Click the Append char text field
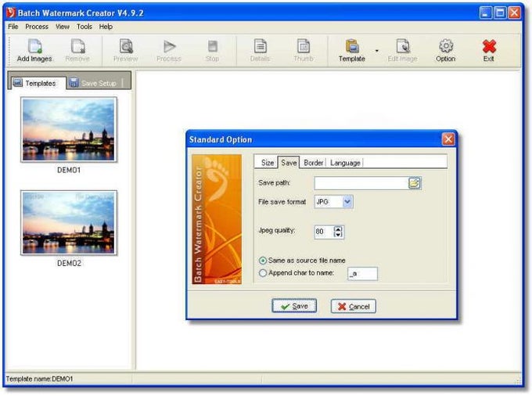532x396 pixels. click(x=362, y=273)
